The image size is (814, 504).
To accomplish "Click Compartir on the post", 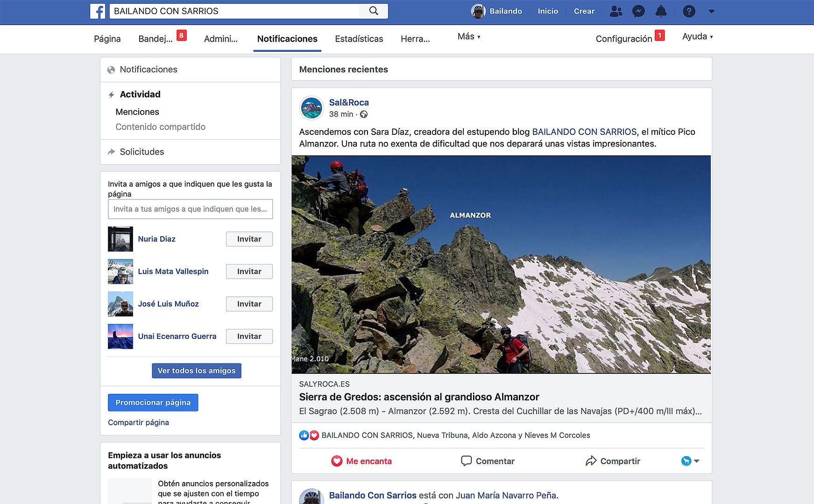I will [x=613, y=461].
